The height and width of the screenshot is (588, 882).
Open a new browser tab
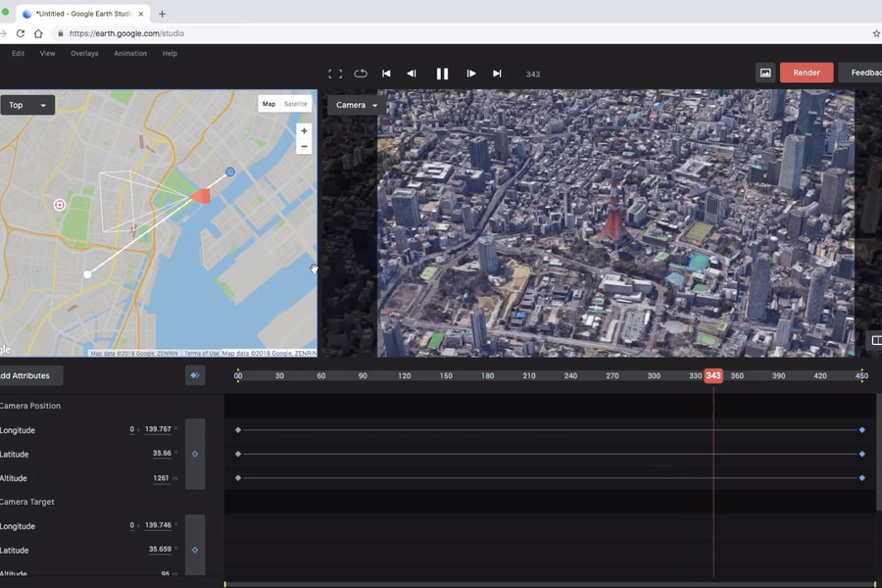tap(162, 14)
